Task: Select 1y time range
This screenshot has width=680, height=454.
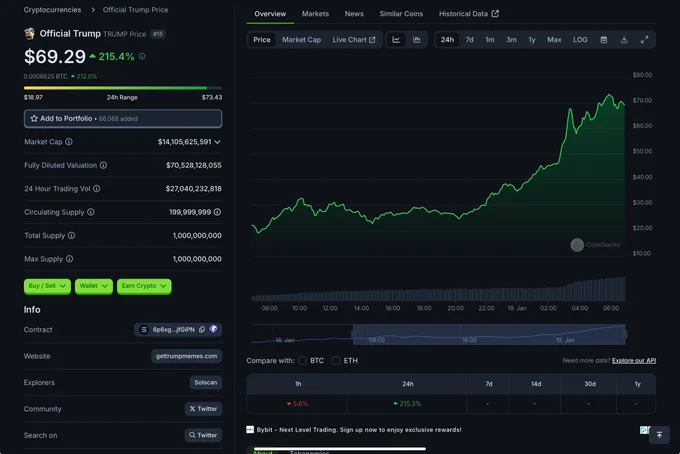Action: click(x=532, y=39)
